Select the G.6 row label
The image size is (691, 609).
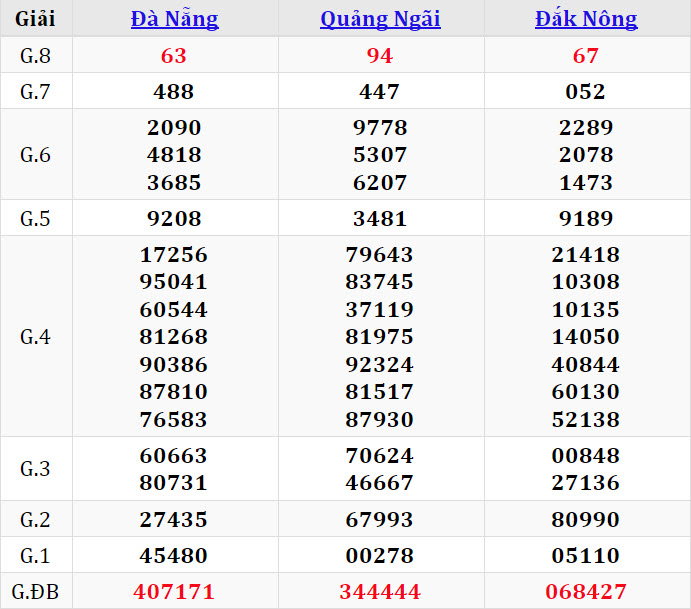click(35, 155)
